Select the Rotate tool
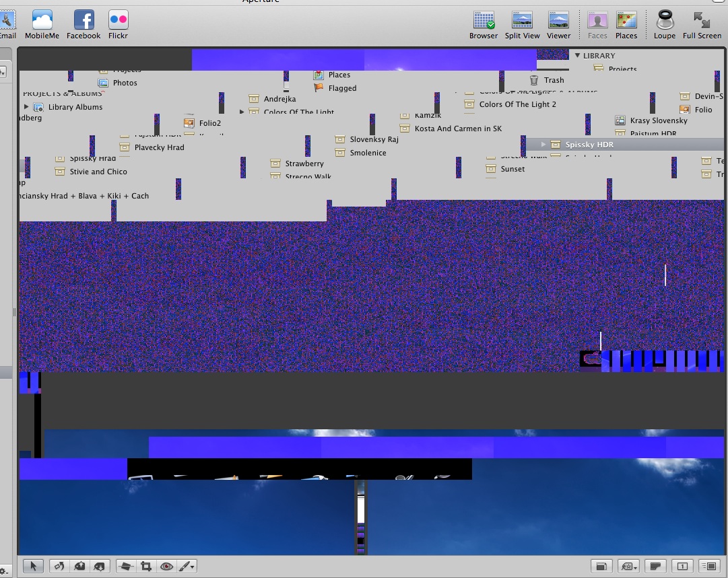This screenshot has width=728, height=578. (59, 566)
